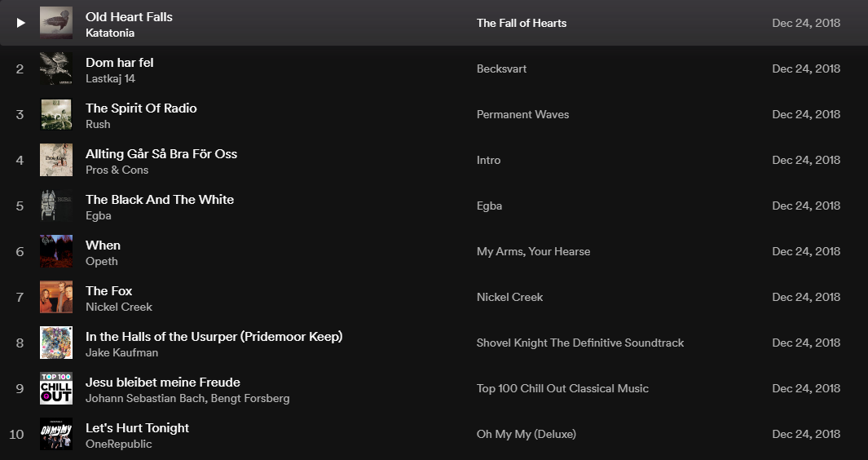
Task: Click the Oh My My album thumbnail
Action: coord(56,434)
